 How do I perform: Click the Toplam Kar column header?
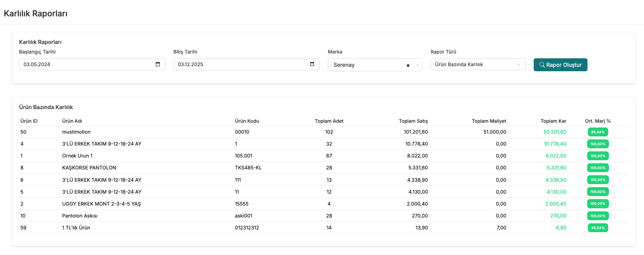click(553, 121)
